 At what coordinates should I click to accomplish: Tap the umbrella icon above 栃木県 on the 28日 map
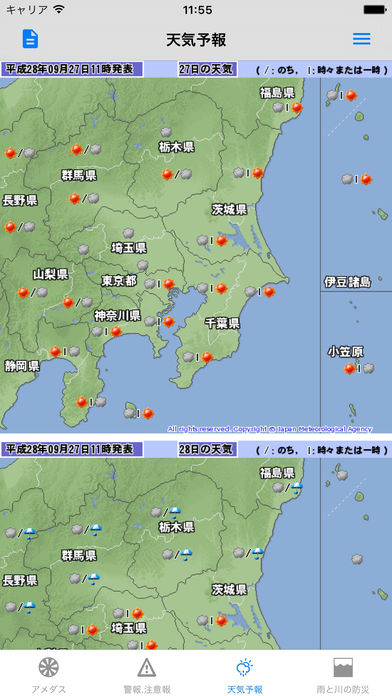pyautogui.click(x=175, y=512)
